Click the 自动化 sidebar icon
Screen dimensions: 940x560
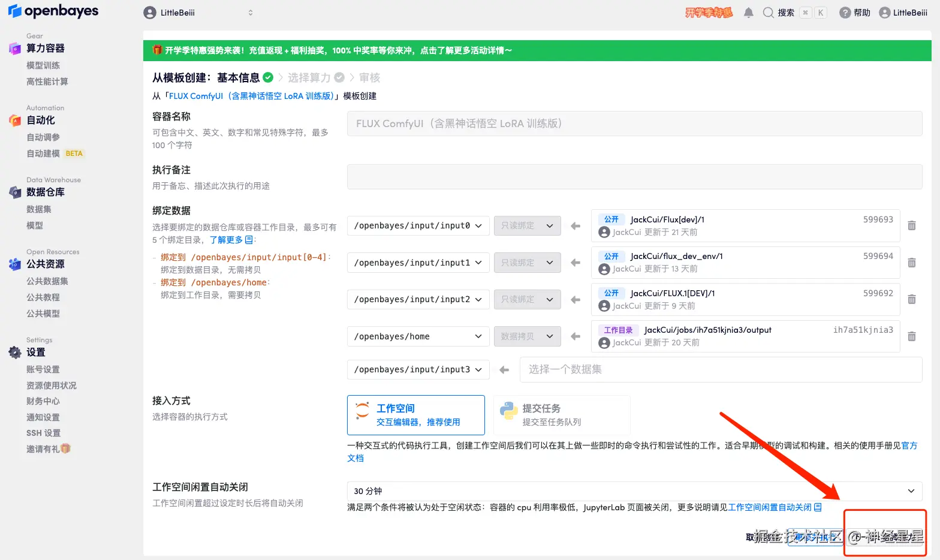(x=15, y=121)
